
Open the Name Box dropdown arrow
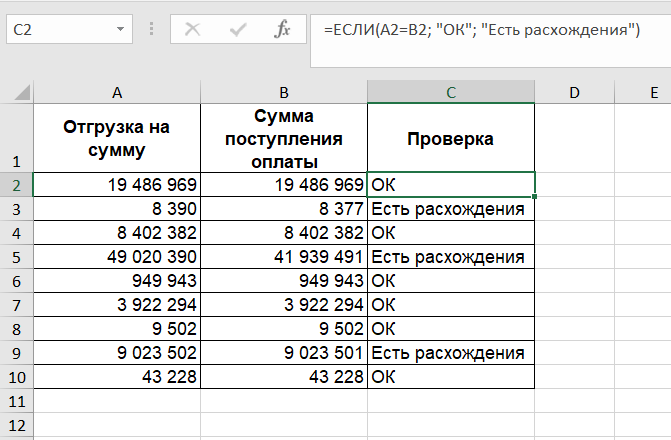(x=120, y=29)
